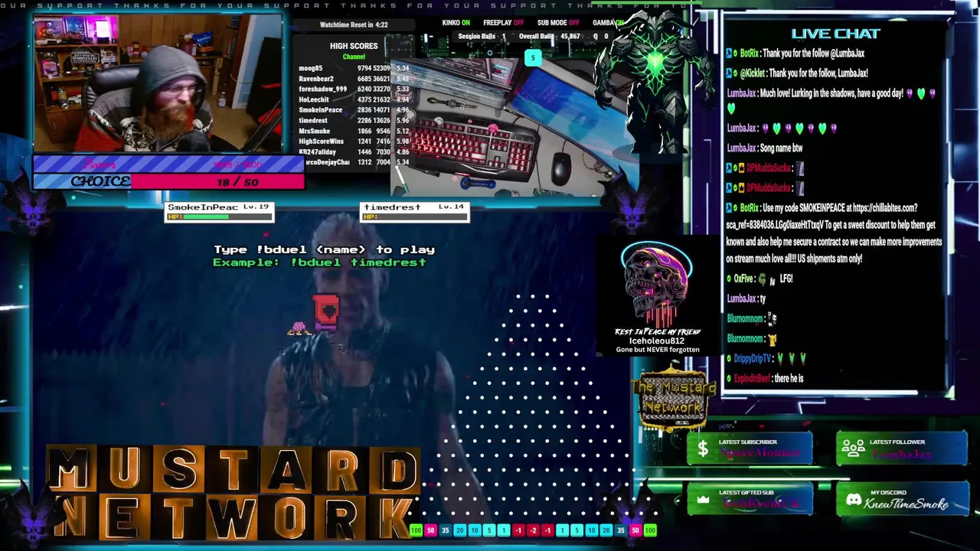Click the overhead keyboard desk camera feed
Screen dimensions: 980x551
point(513,126)
